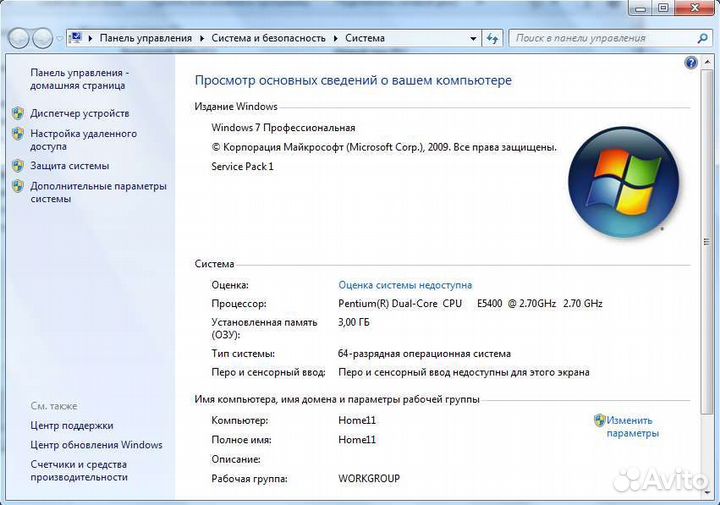Click the 3,00 ГБ memory value
720x505 pixels.
pyautogui.click(x=354, y=322)
